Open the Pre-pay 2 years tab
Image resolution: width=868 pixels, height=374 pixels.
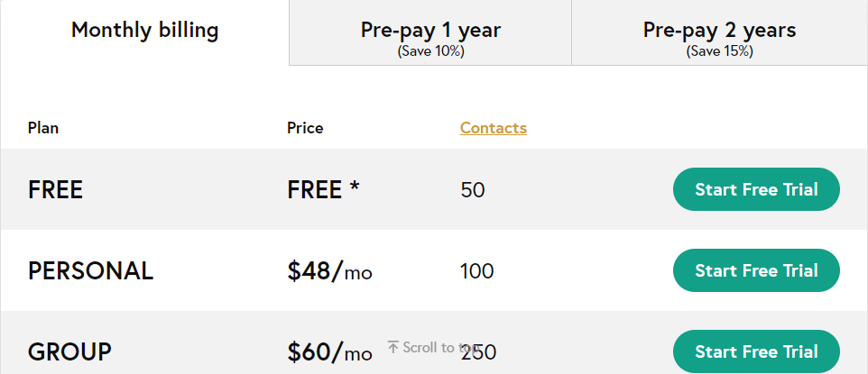[719, 37]
